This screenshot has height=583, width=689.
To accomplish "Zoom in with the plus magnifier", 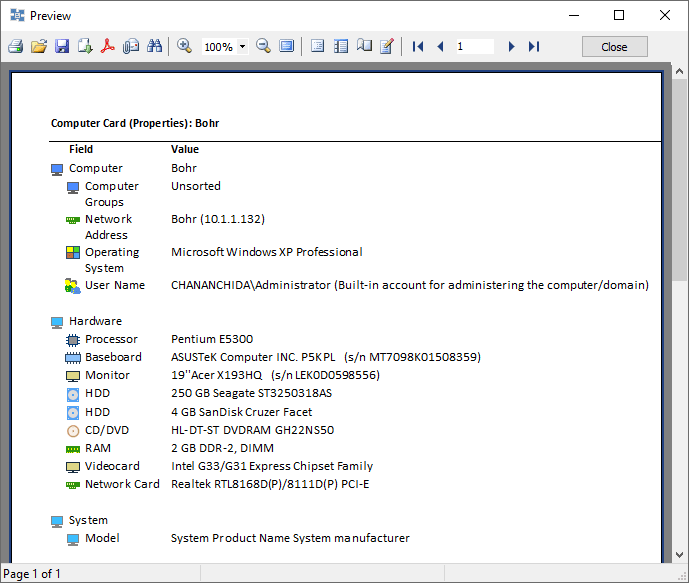I will click(184, 46).
